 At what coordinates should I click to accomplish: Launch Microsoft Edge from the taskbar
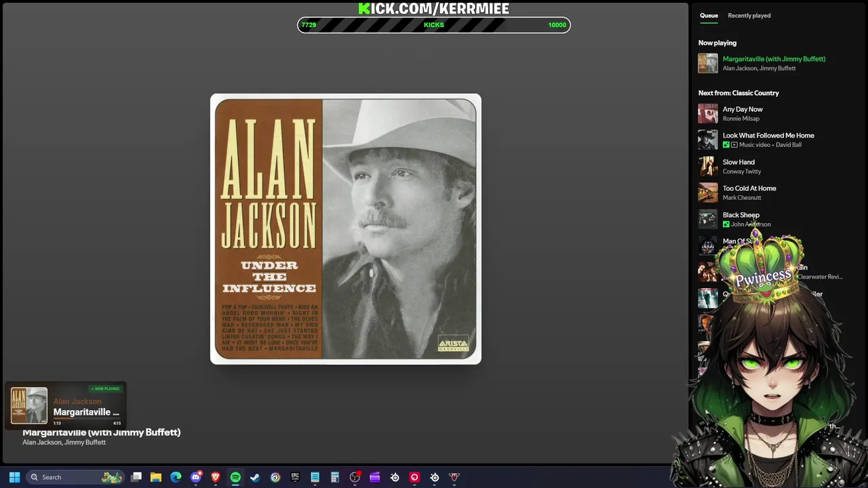[176, 477]
